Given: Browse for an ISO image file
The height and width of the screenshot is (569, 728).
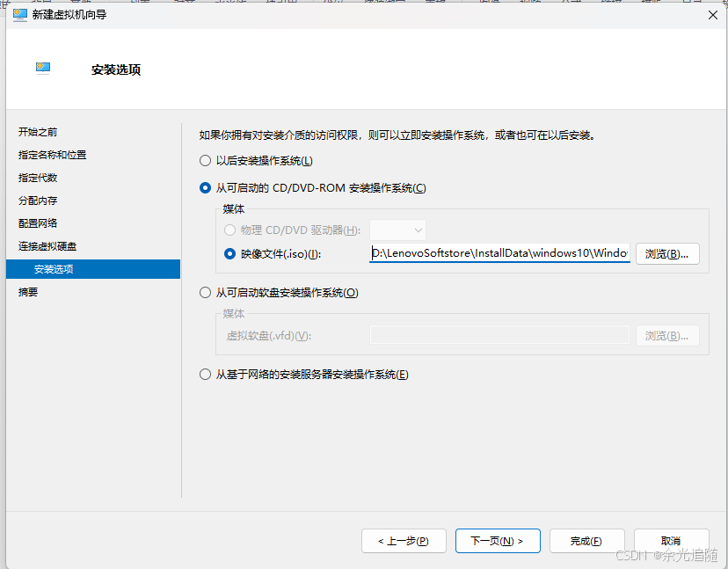Looking at the screenshot, I should tap(667, 253).
